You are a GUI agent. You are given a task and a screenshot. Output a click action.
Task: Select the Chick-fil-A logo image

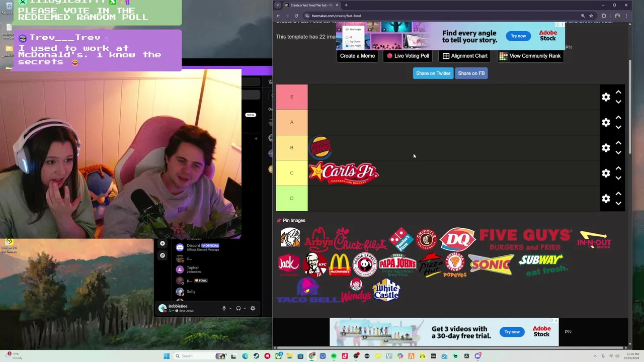point(360,239)
